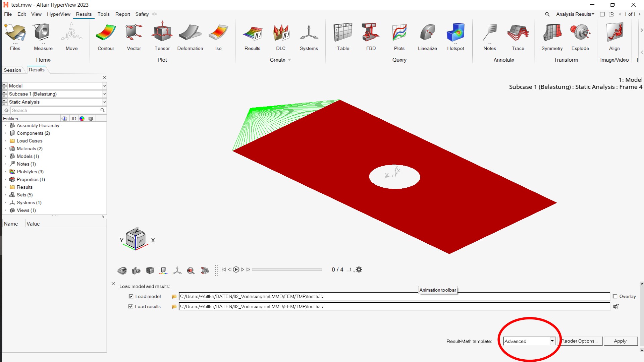Play the animation
This screenshot has height=362, width=644.
(236, 269)
